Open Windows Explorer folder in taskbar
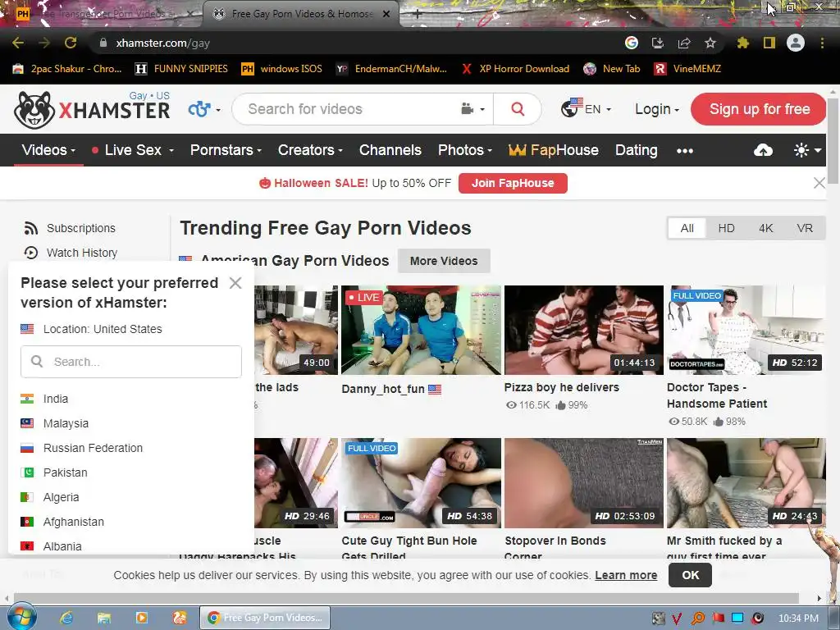The height and width of the screenshot is (630, 840). click(x=104, y=618)
